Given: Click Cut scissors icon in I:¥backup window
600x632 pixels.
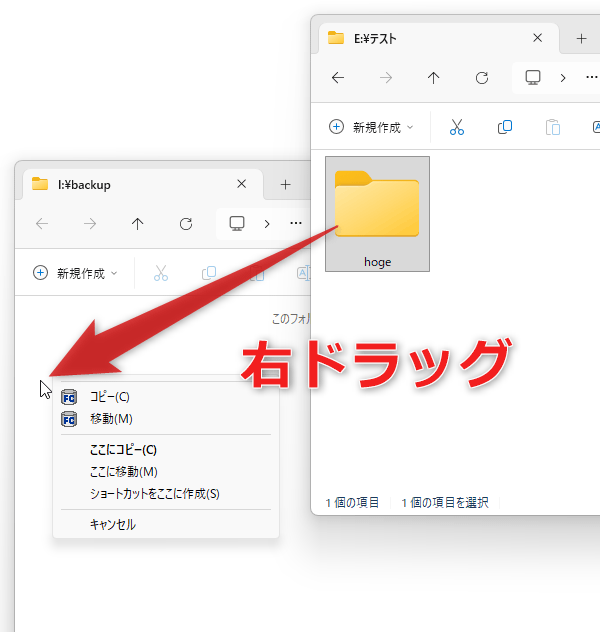Looking at the screenshot, I should [161, 273].
